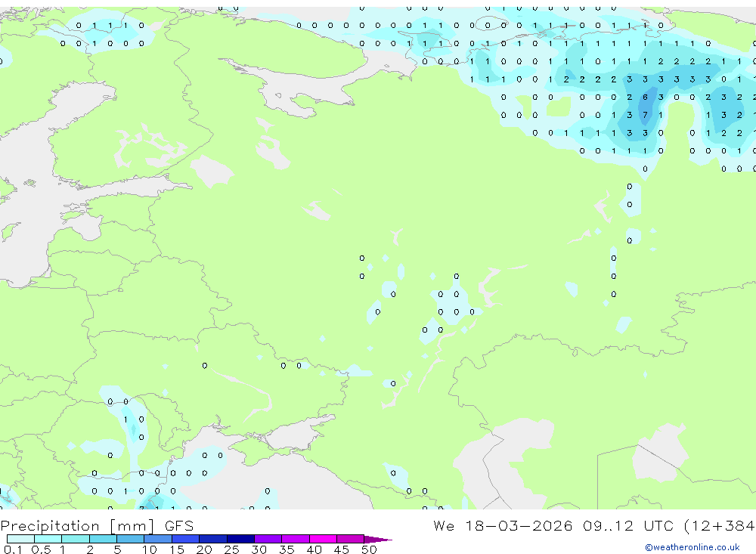Pick the 0.5–1 mm legend color
Screen dimensions: 756x554
pyautogui.click(x=48, y=539)
